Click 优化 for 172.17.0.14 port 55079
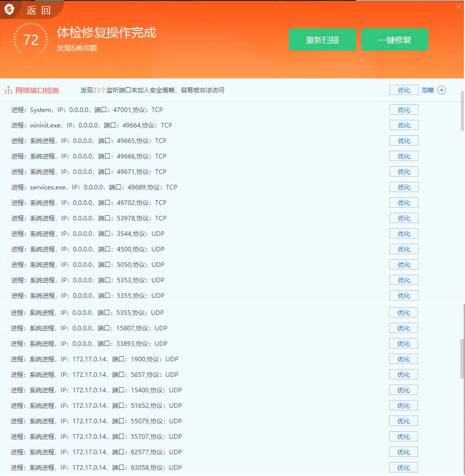The height and width of the screenshot is (476, 465). tap(404, 421)
